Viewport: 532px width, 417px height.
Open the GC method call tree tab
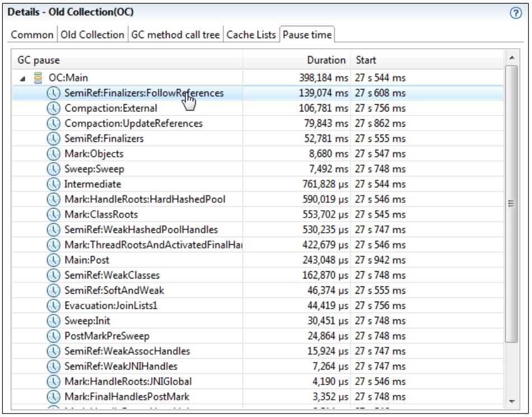pyautogui.click(x=175, y=35)
